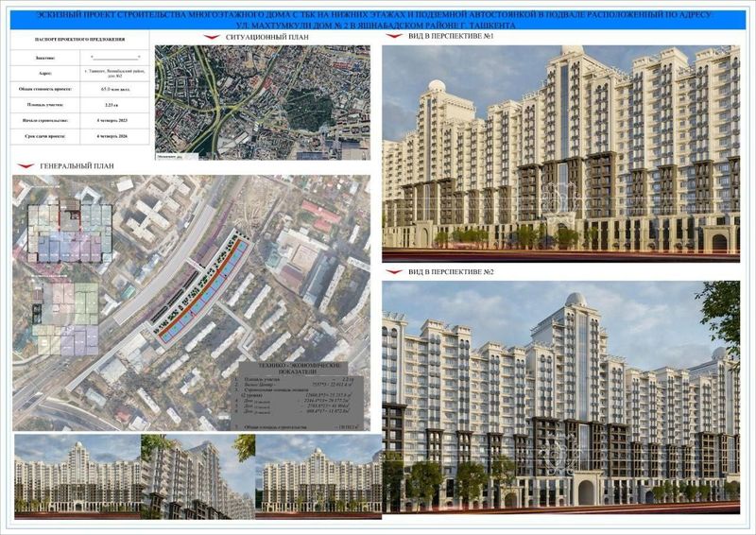Viewport: 756px width, 535px height.
Task: Select the Срок сдачи проекта table row
Action: (x=80, y=136)
